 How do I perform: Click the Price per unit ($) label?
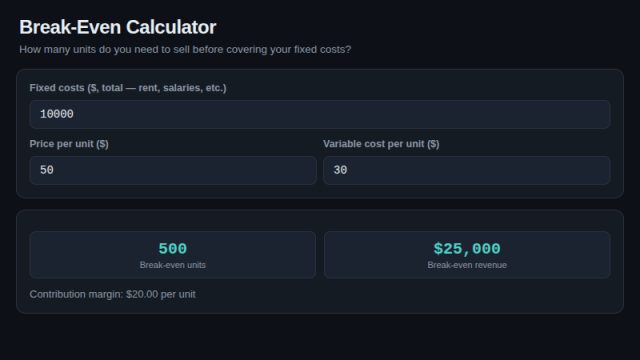[x=69, y=144]
